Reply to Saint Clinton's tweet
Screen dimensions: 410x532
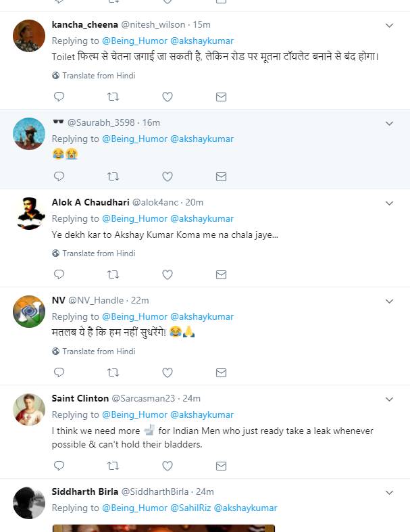(59, 466)
